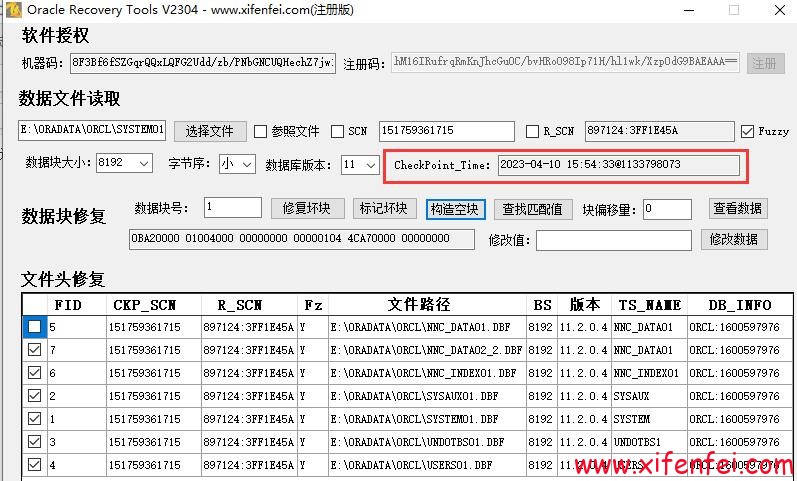Click the Fz column header

point(313,305)
